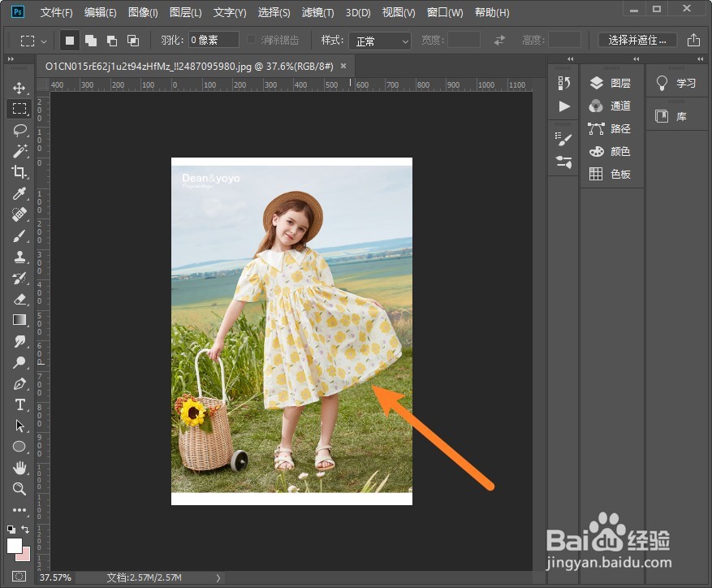Activate the Crop tool
712x588 pixels.
[x=19, y=172]
